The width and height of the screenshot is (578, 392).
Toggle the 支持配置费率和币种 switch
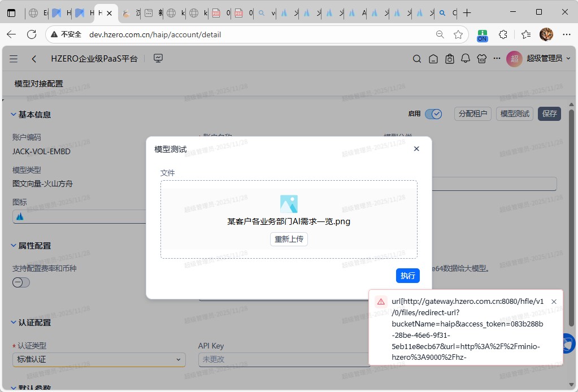click(x=21, y=282)
